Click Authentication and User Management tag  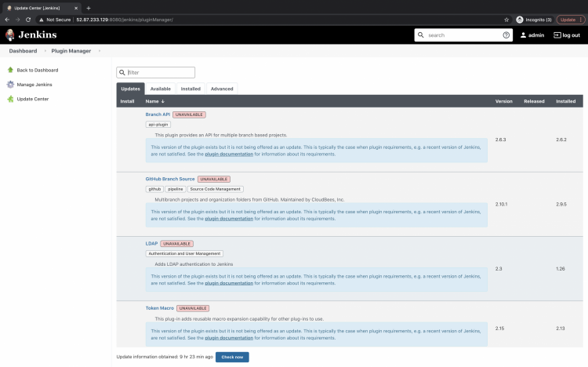point(184,253)
